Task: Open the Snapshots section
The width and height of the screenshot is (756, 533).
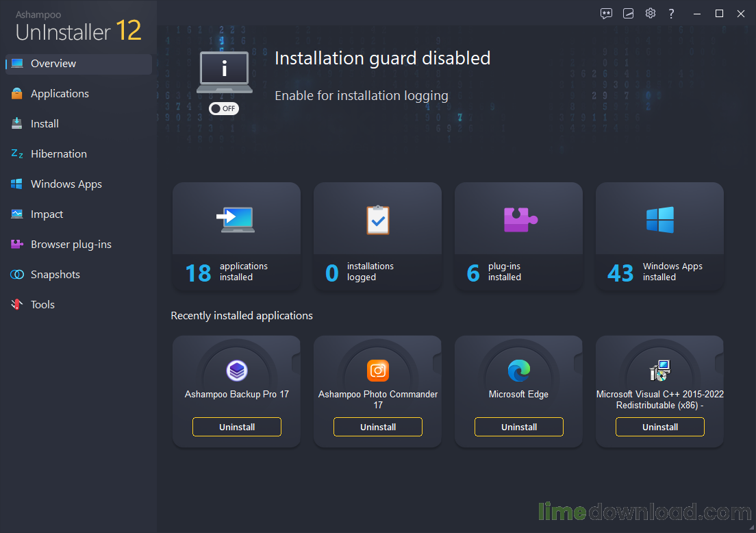Action: pyautogui.click(x=53, y=274)
